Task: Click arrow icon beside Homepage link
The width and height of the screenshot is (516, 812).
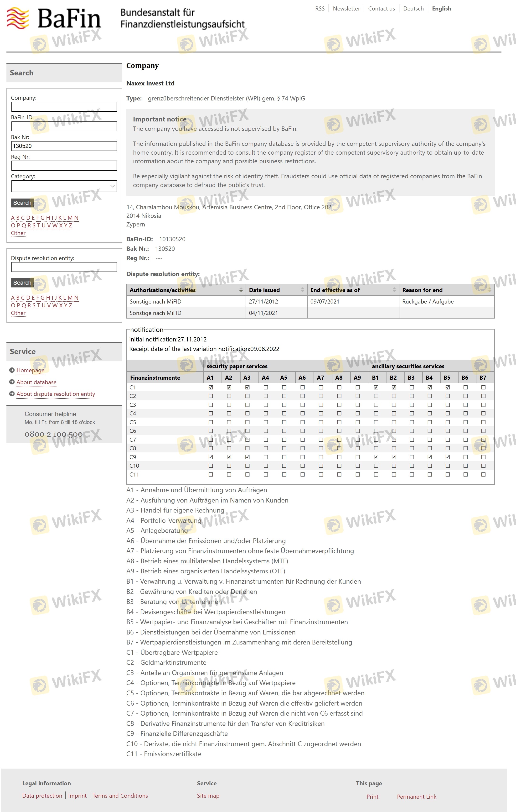Action: coord(12,370)
